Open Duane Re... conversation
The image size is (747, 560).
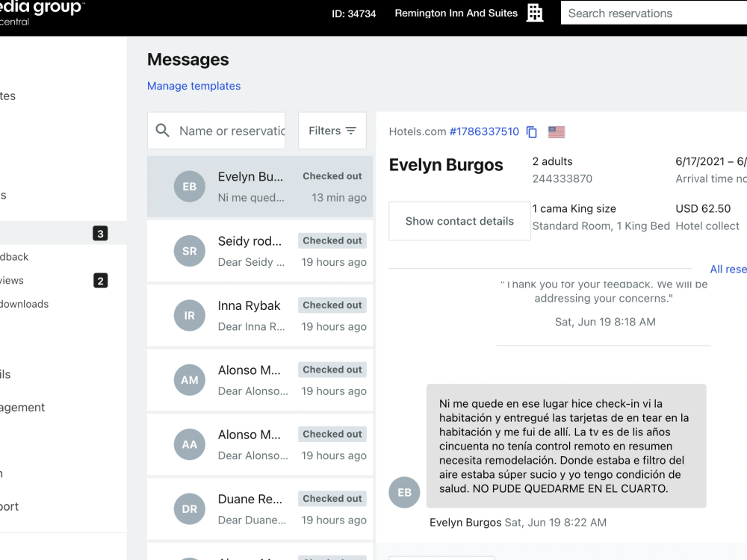(260, 509)
